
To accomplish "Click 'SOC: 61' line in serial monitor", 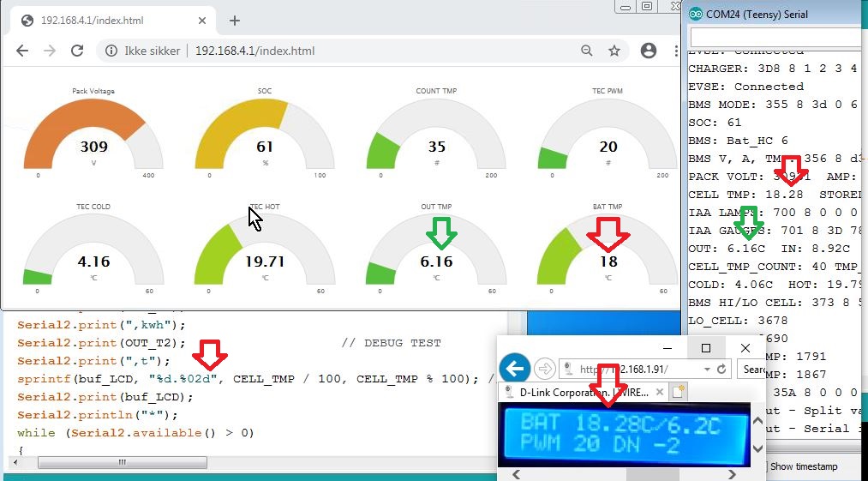I will 715,123.
